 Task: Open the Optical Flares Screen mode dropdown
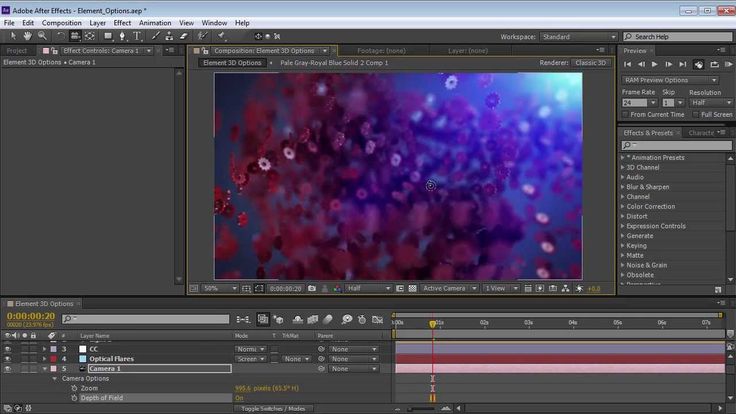[250, 359]
